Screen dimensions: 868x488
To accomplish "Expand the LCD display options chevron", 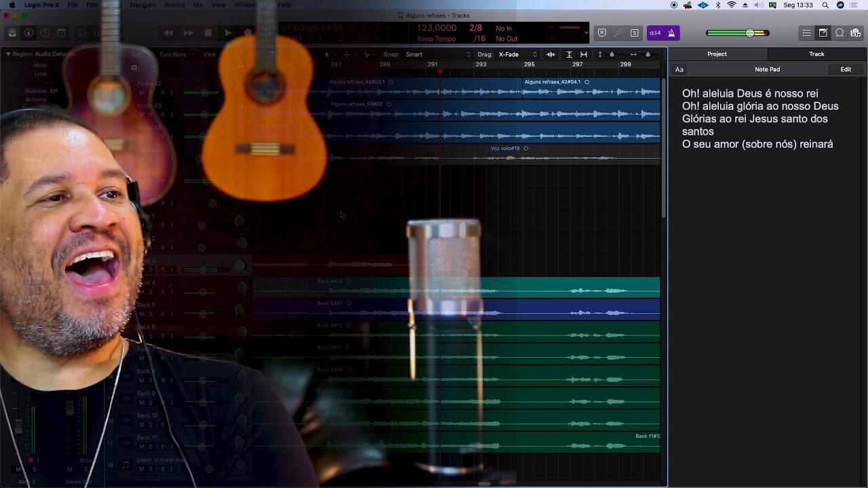I will point(587,33).
